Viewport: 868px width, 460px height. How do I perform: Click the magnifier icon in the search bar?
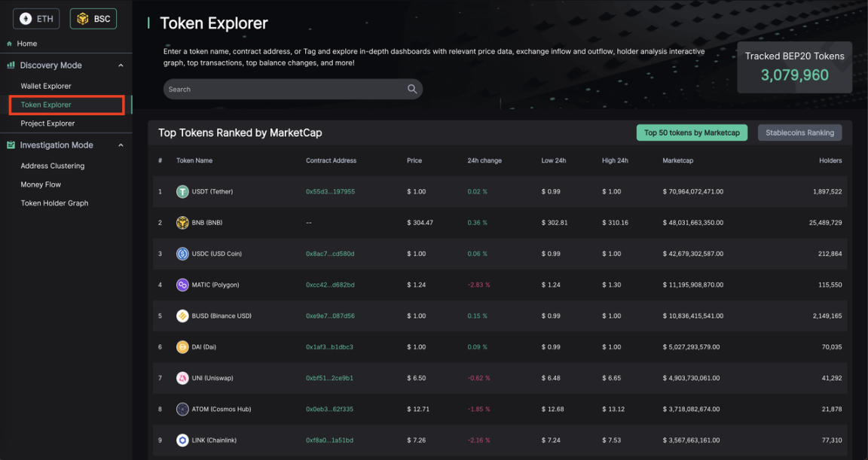tap(411, 89)
